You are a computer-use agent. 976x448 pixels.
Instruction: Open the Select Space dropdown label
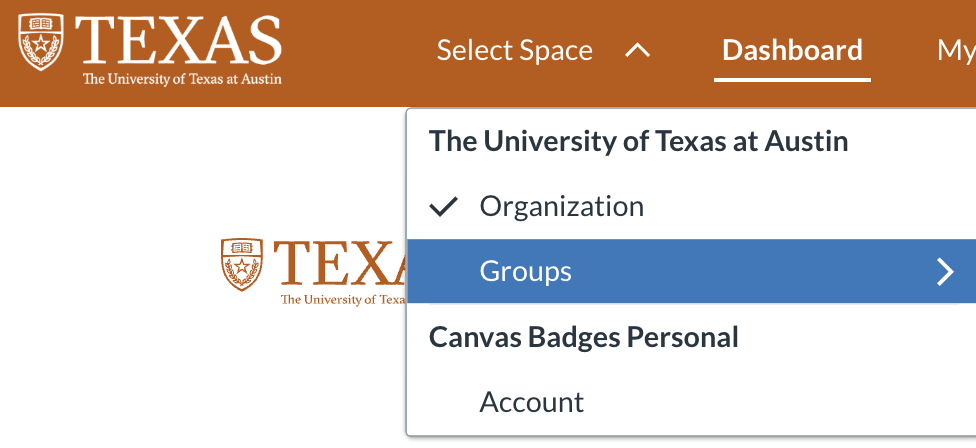coord(514,50)
